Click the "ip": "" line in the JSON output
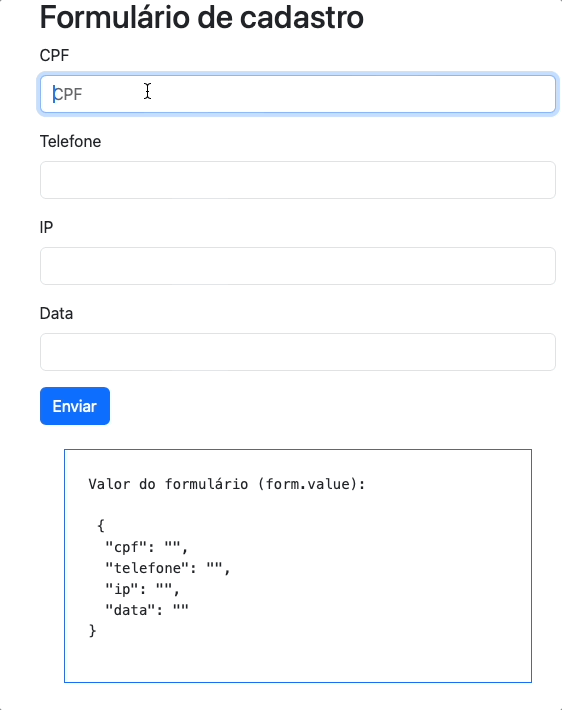The image size is (562, 710). [x=142, y=589]
